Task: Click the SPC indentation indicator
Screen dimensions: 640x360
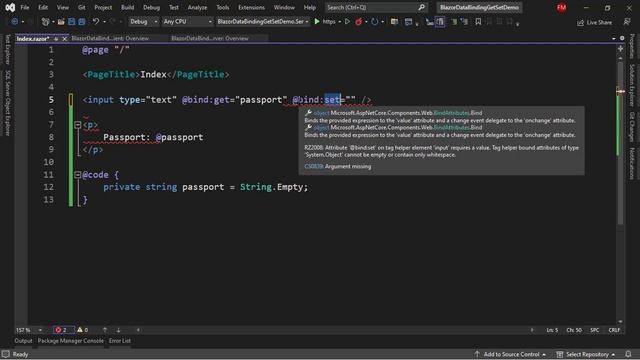Action: [x=594, y=330]
